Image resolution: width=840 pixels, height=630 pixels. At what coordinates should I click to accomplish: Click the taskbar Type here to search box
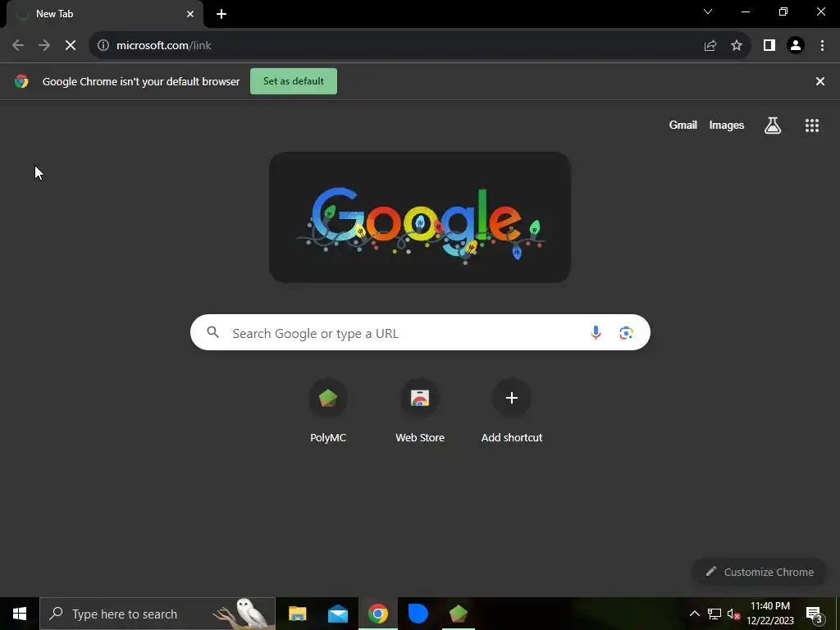point(157,614)
